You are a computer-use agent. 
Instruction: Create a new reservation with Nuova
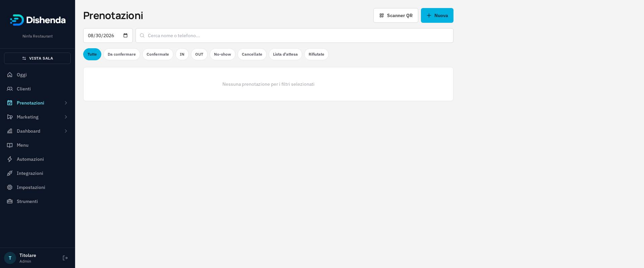[x=437, y=15]
